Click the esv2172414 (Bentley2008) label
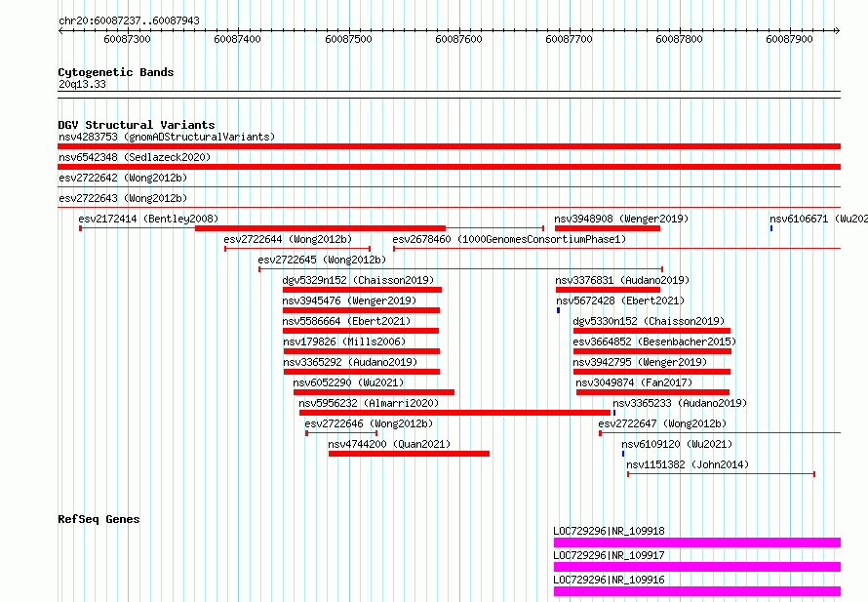The height and width of the screenshot is (602, 868). [148, 219]
